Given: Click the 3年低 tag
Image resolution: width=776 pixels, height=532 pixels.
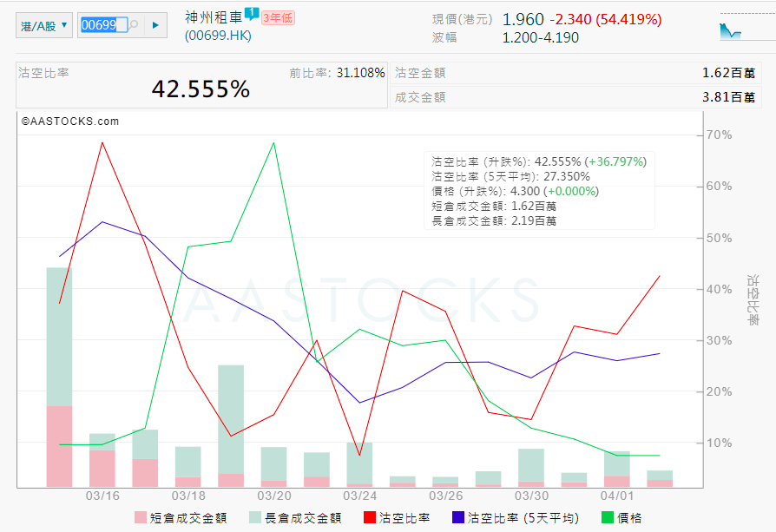Looking at the screenshot, I should point(278,18).
